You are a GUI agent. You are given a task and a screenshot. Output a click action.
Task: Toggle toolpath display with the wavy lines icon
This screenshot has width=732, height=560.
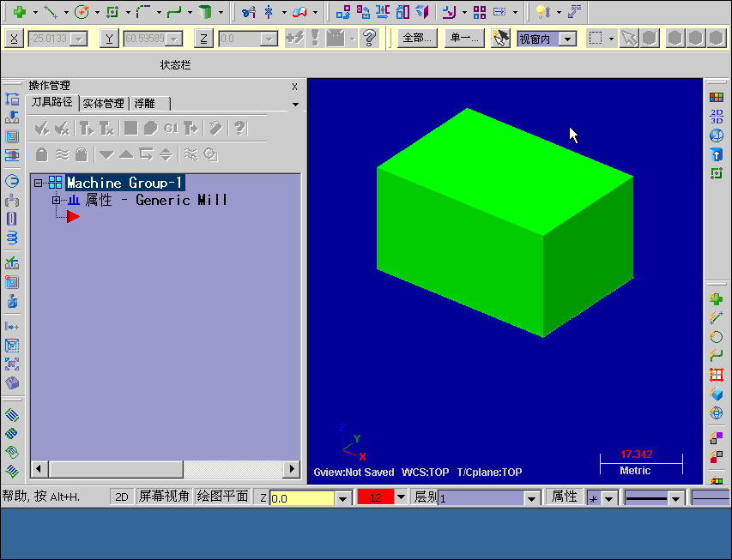pyautogui.click(x=63, y=154)
